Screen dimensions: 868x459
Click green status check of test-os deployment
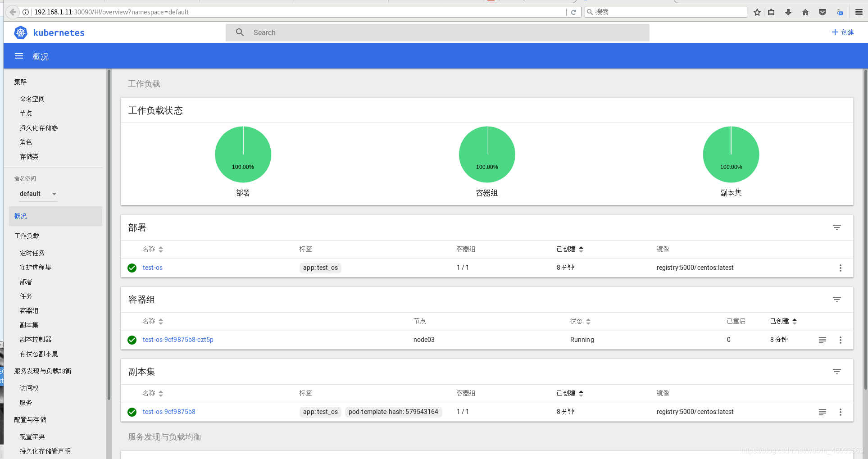tap(132, 268)
